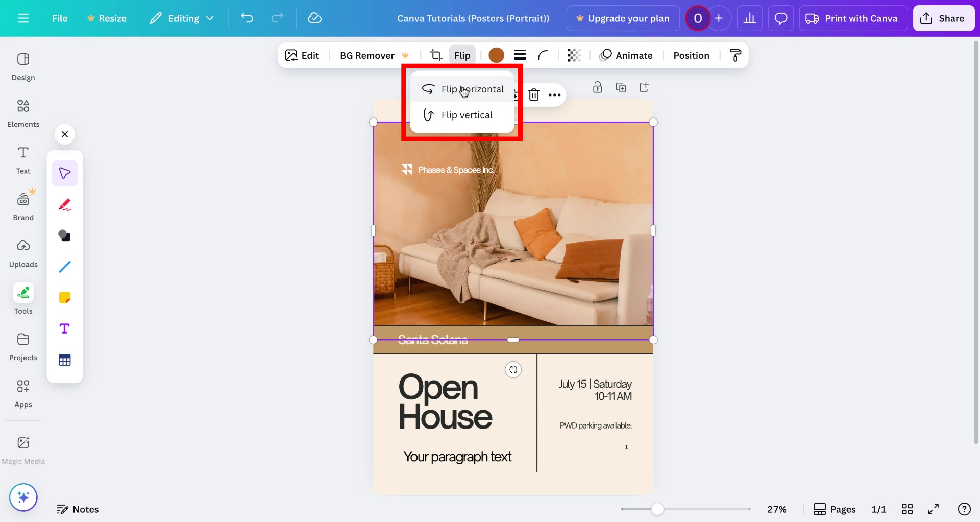
Task: Open the brown color swatch in toolbar
Action: coord(496,55)
